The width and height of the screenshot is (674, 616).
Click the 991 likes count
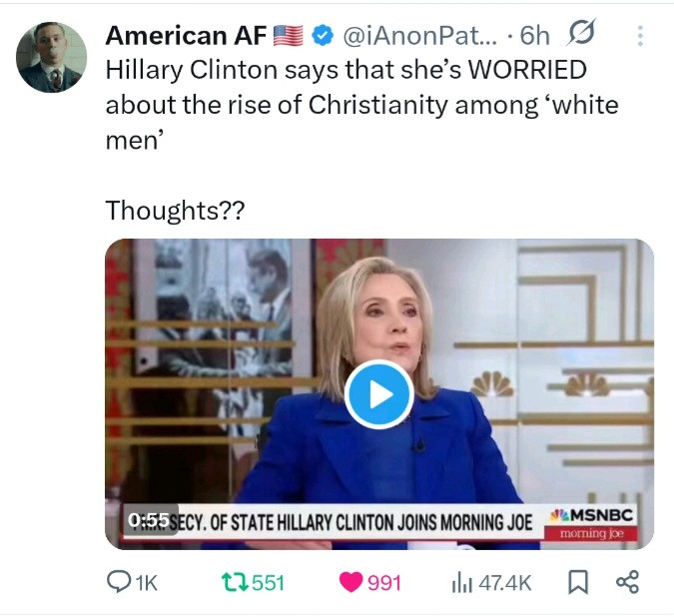(x=383, y=583)
